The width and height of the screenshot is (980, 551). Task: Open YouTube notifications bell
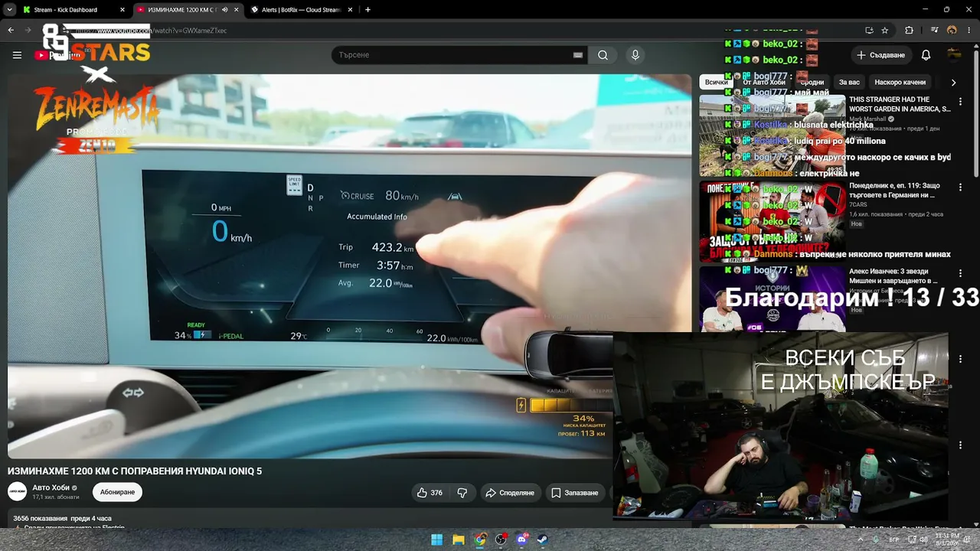tap(926, 55)
